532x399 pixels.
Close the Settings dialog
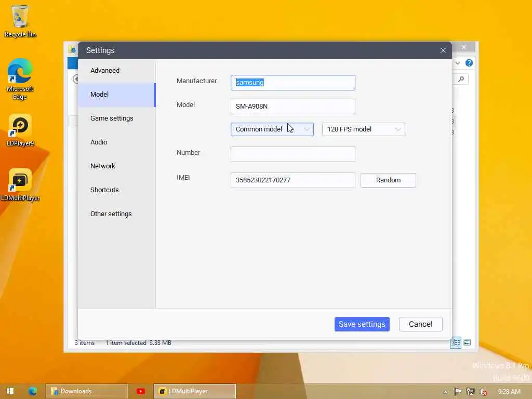pos(443,50)
